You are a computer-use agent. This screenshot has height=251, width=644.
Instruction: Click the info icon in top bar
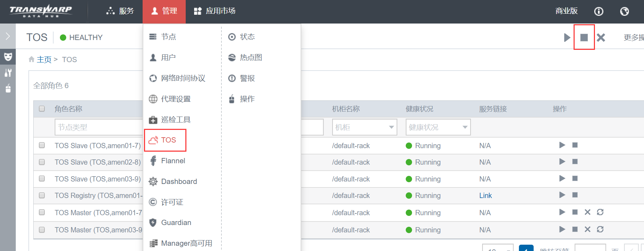(x=599, y=12)
